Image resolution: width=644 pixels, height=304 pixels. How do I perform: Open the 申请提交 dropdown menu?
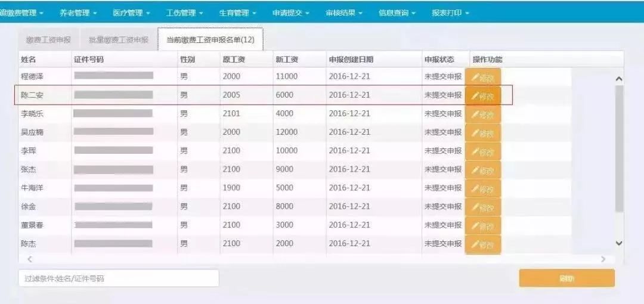[x=291, y=13]
